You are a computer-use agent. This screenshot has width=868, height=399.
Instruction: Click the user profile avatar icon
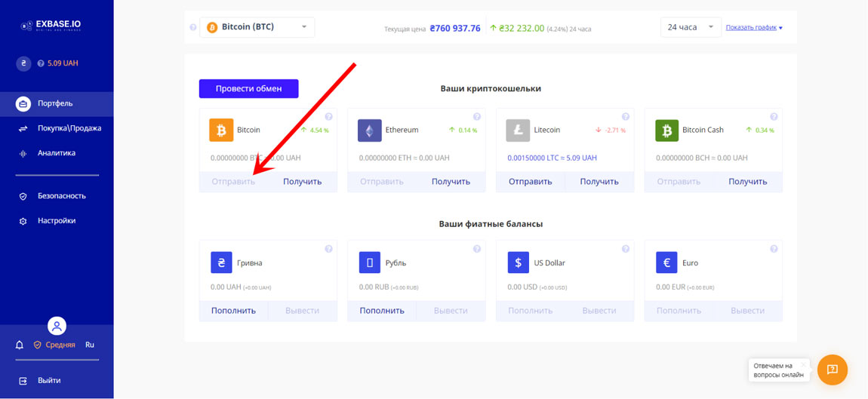click(x=57, y=326)
